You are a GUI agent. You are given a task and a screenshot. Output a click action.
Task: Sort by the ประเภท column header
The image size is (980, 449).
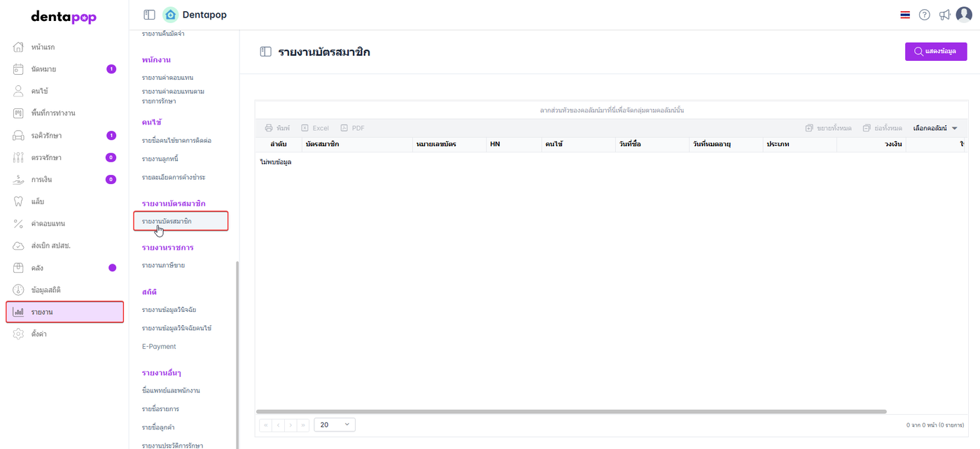point(799,143)
